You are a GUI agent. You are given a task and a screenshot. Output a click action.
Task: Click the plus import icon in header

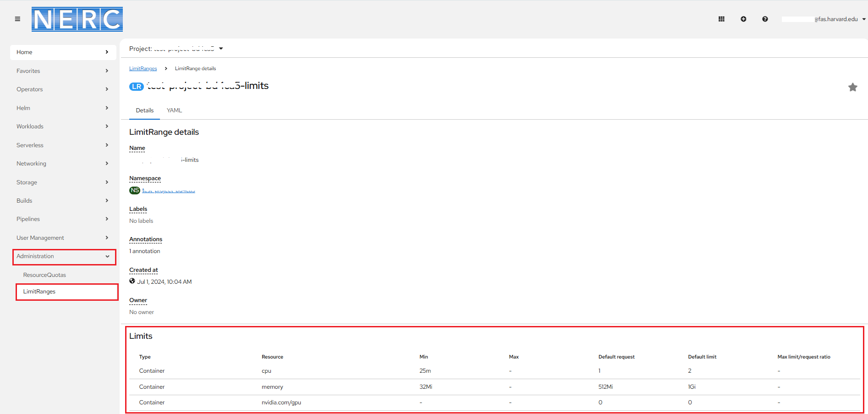[743, 19]
